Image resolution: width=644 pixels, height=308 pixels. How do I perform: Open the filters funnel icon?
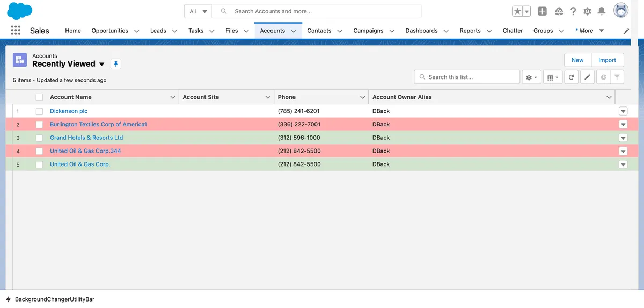tap(618, 77)
